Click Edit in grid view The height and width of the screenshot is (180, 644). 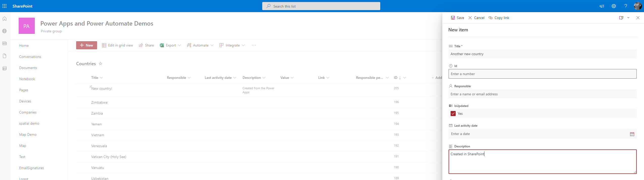[118, 45]
